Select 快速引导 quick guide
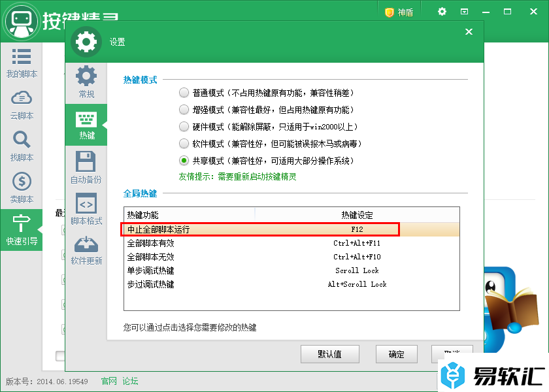549x392 pixels. 22,230
